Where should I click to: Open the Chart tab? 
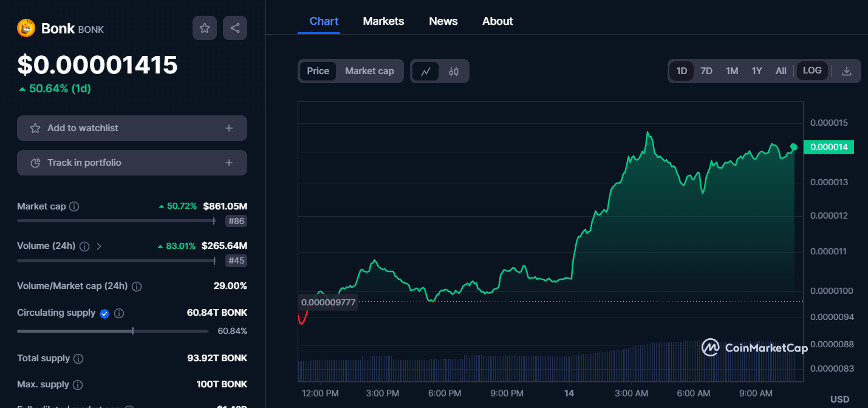tap(324, 21)
